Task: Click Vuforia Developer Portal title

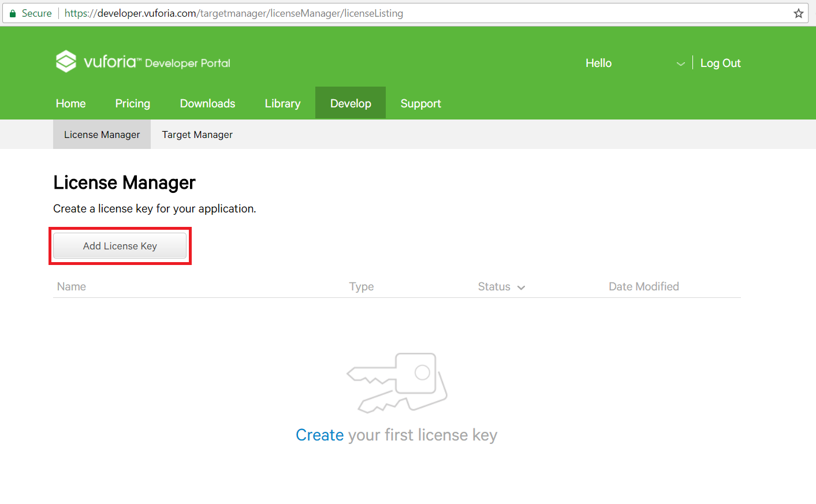Action: (157, 62)
